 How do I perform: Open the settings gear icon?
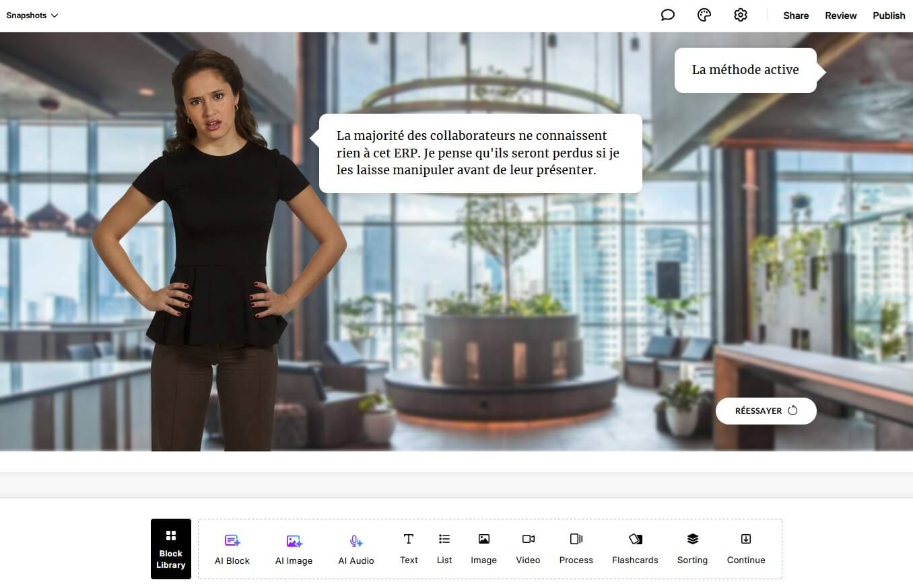click(740, 15)
